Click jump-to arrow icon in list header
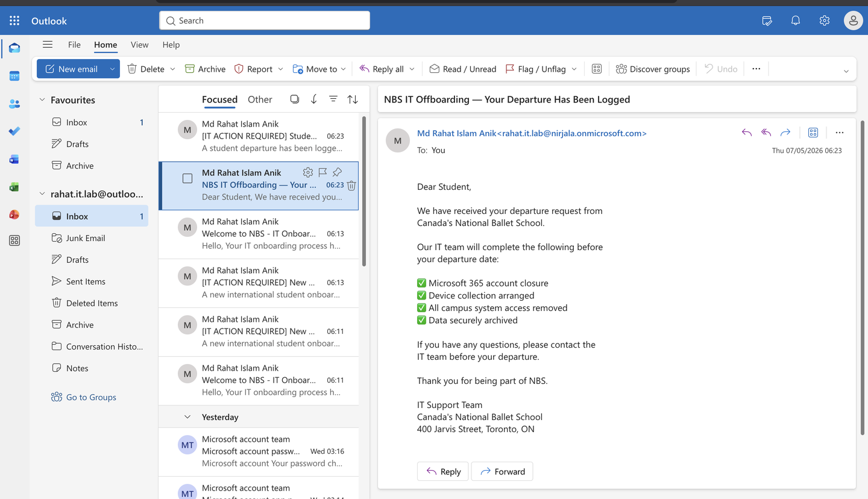 pyautogui.click(x=314, y=99)
